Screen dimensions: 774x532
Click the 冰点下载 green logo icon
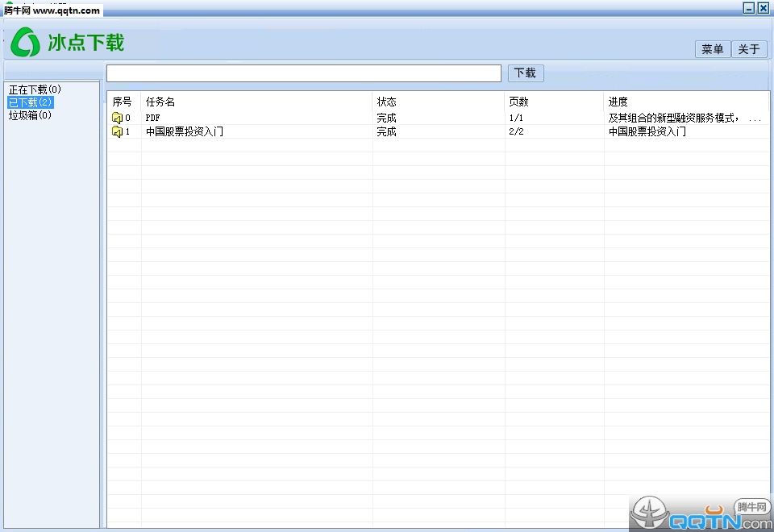pyautogui.click(x=25, y=42)
